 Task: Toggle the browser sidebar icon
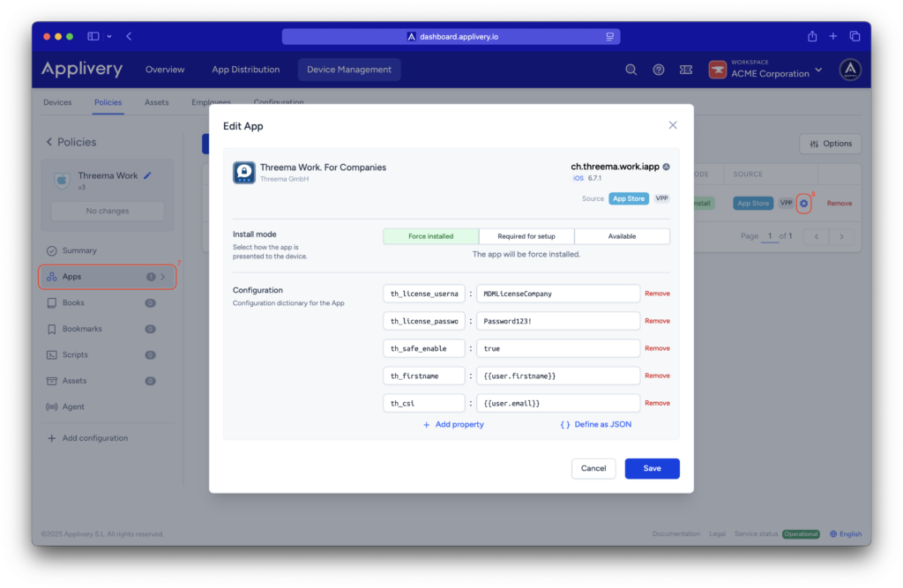93,36
